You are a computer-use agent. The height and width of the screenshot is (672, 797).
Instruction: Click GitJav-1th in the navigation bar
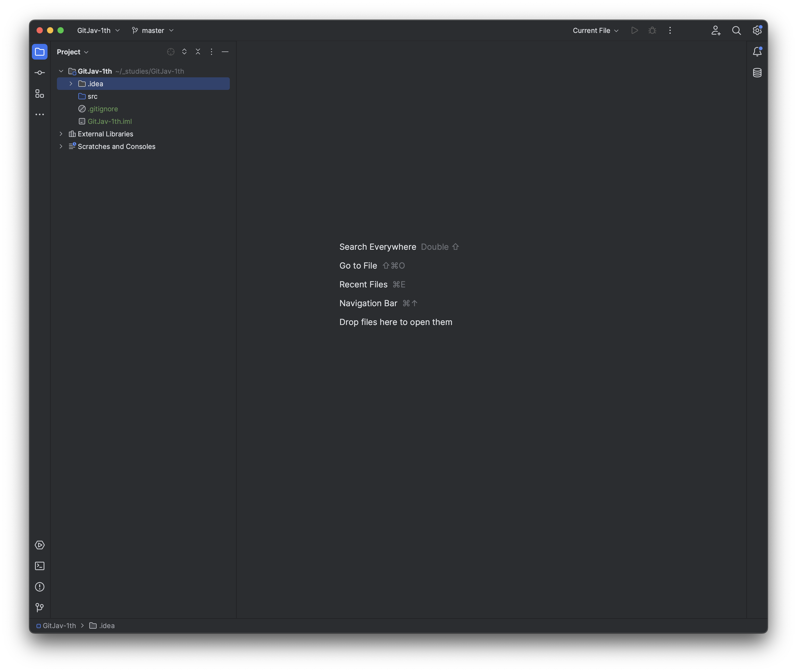tap(59, 625)
